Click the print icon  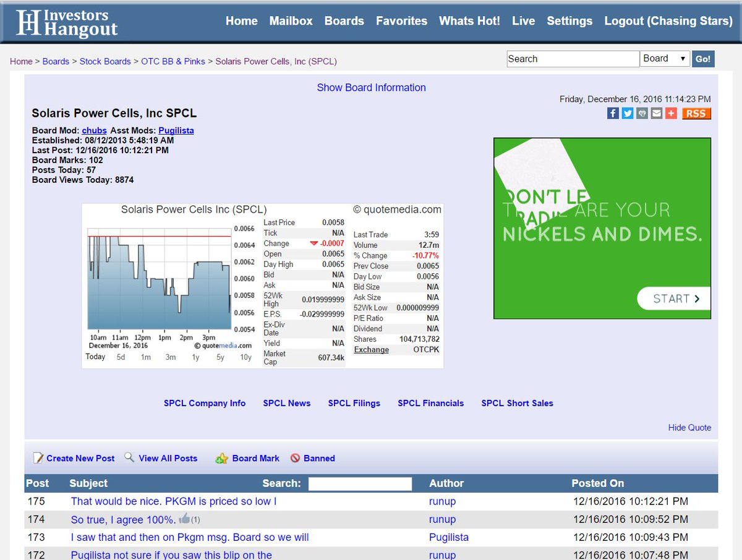click(642, 113)
